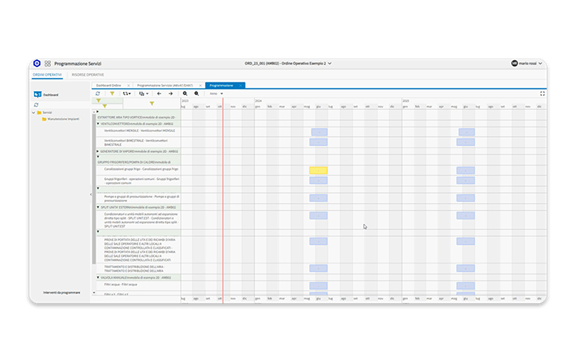
Task: Zoom in on the Gantt timeline
Action: [x=185, y=94]
